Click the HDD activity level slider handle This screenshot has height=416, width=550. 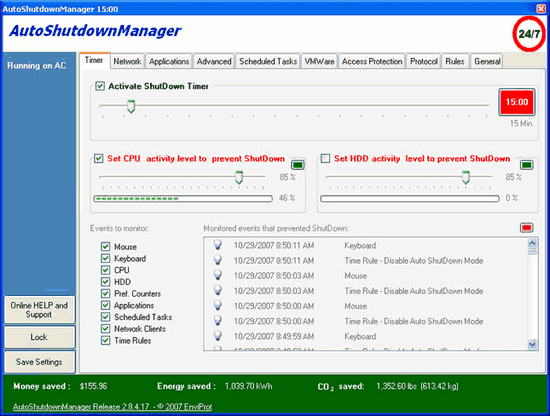(x=465, y=177)
